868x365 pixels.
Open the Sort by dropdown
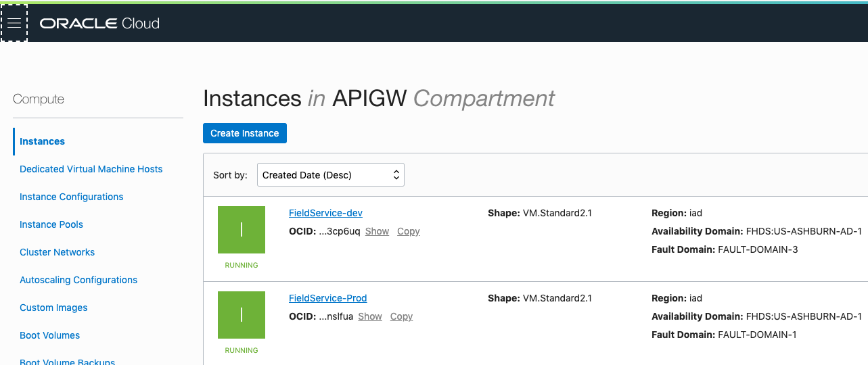(331, 175)
